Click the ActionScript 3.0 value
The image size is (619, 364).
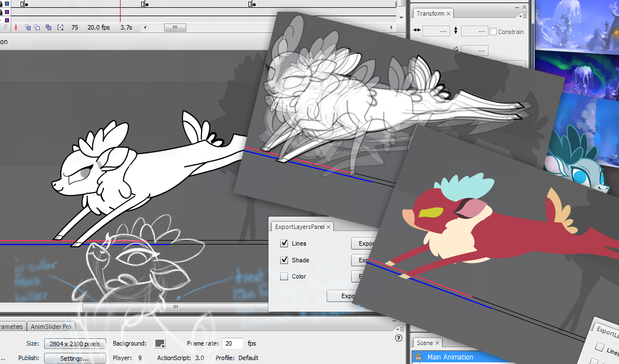tap(199, 358)
